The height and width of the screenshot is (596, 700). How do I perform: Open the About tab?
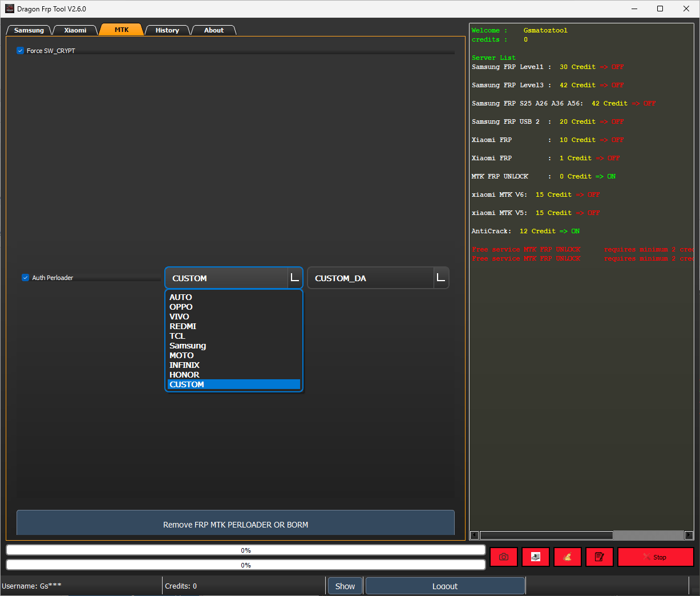pos(213,30)
